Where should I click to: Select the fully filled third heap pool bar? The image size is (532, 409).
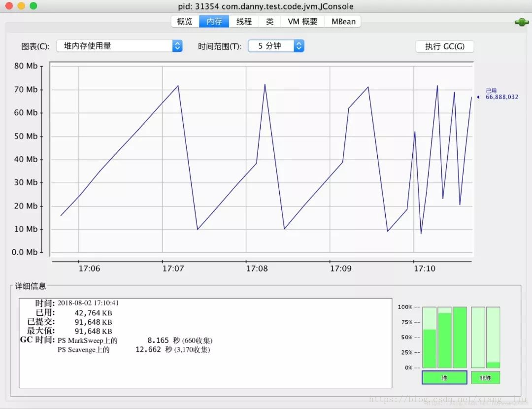click(x=460, y=337)
